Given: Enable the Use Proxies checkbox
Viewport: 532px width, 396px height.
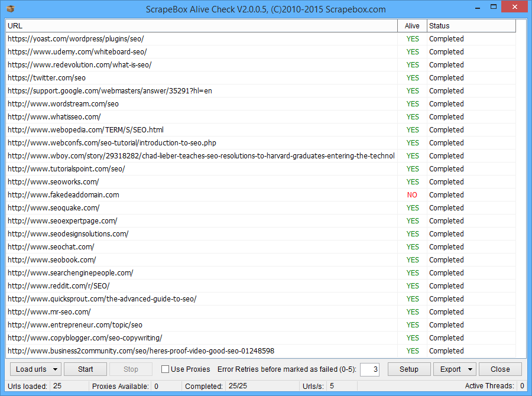Looking at the screenshot, I should point(166,369).
